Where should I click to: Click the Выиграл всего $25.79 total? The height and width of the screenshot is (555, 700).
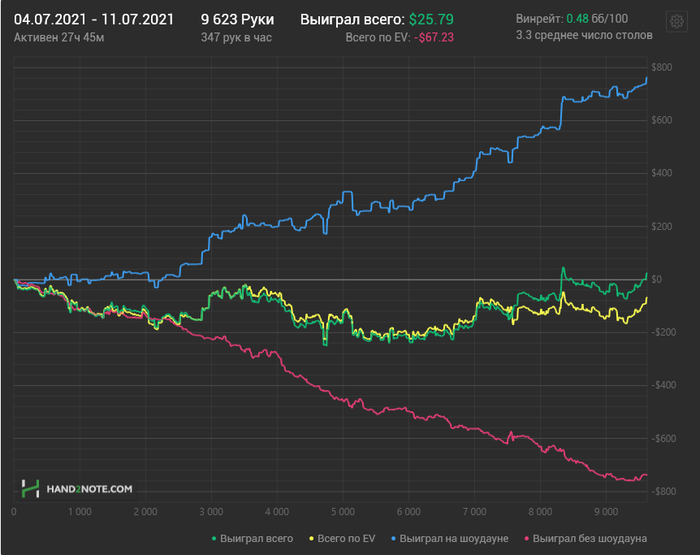point(377,20)
